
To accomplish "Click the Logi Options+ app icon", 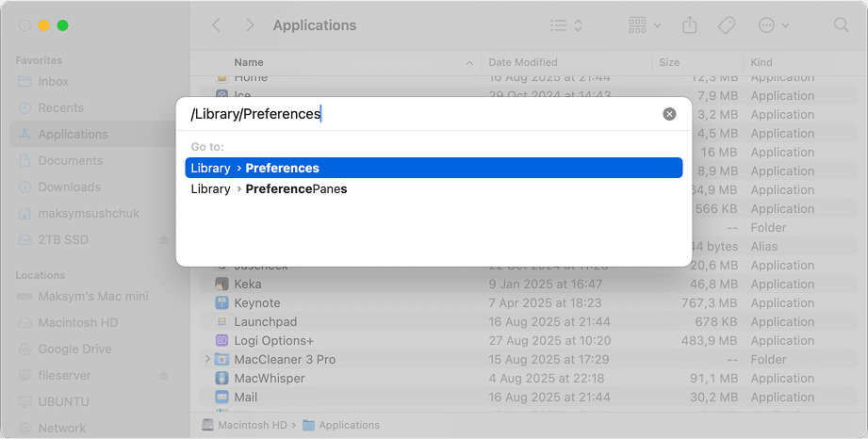I will [x=221, y=340].
